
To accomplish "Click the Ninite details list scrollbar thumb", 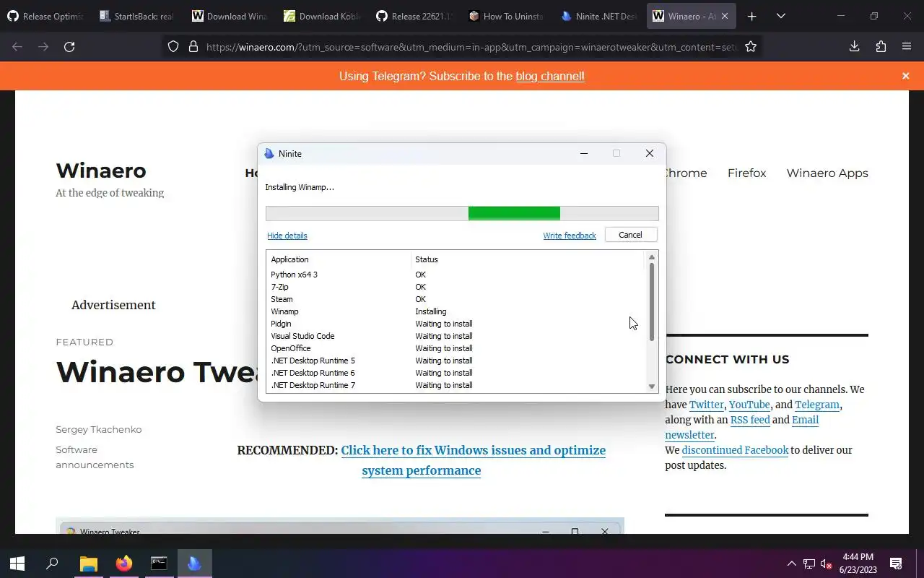I will coord(652,302).
